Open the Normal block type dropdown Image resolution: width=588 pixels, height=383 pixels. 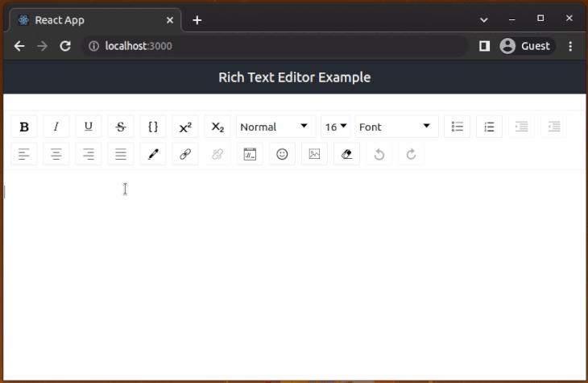(x=276, y=127)
